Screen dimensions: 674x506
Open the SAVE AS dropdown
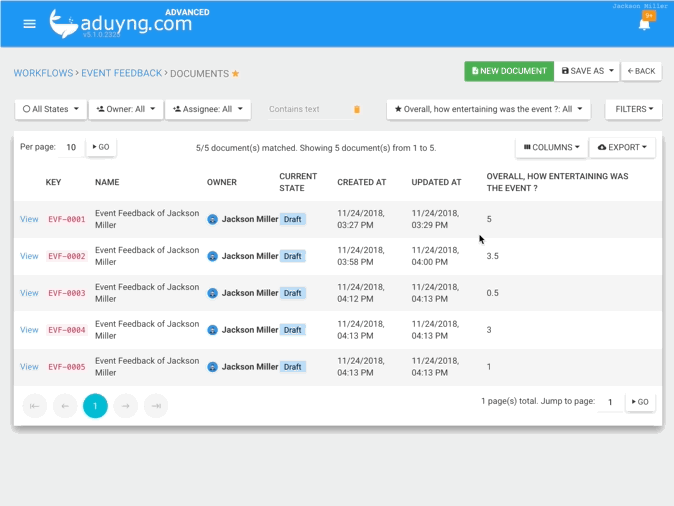tap(587, 71)
